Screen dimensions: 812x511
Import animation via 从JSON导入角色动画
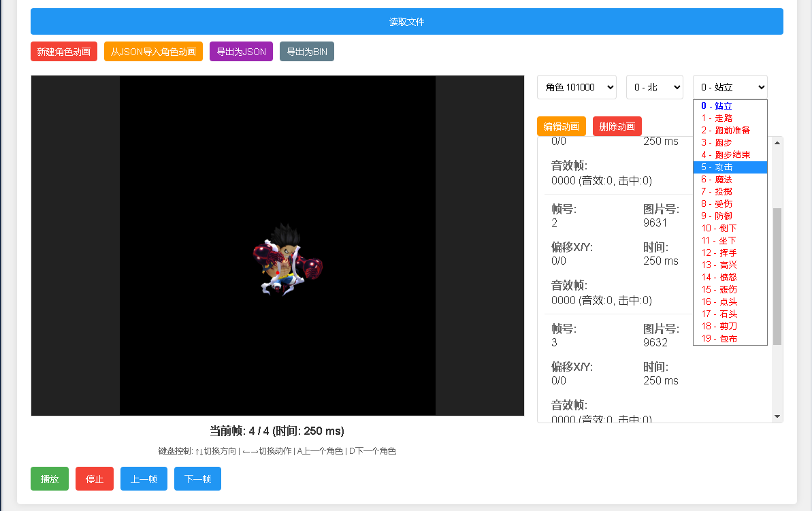pyautogui.click(x=153, y=52)
